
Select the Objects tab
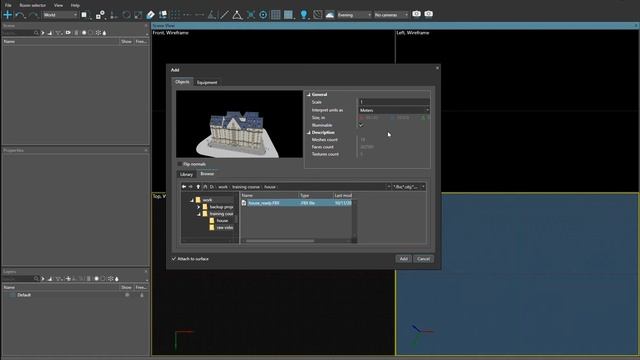coord(182,82)
